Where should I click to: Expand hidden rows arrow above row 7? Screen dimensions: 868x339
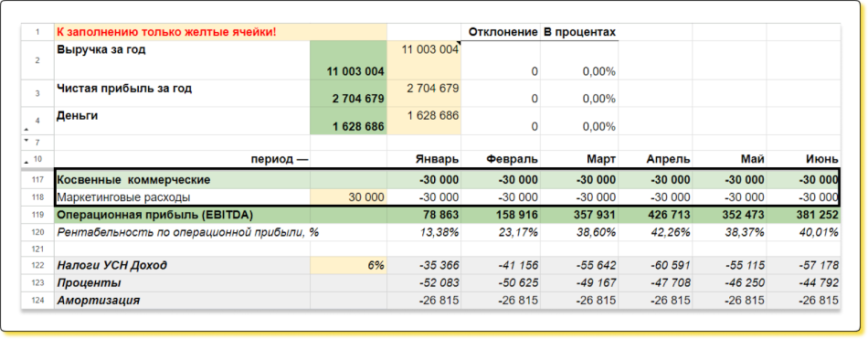coord(26,130)
